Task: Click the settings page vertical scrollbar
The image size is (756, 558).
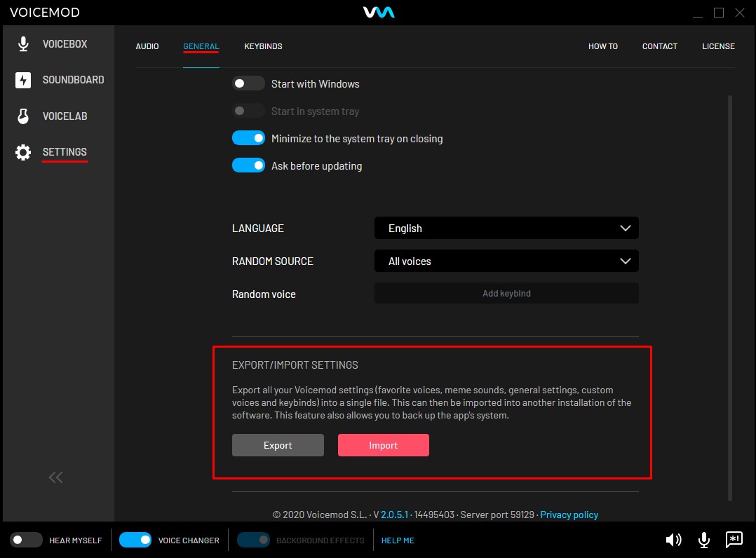Action: point(730,299)
